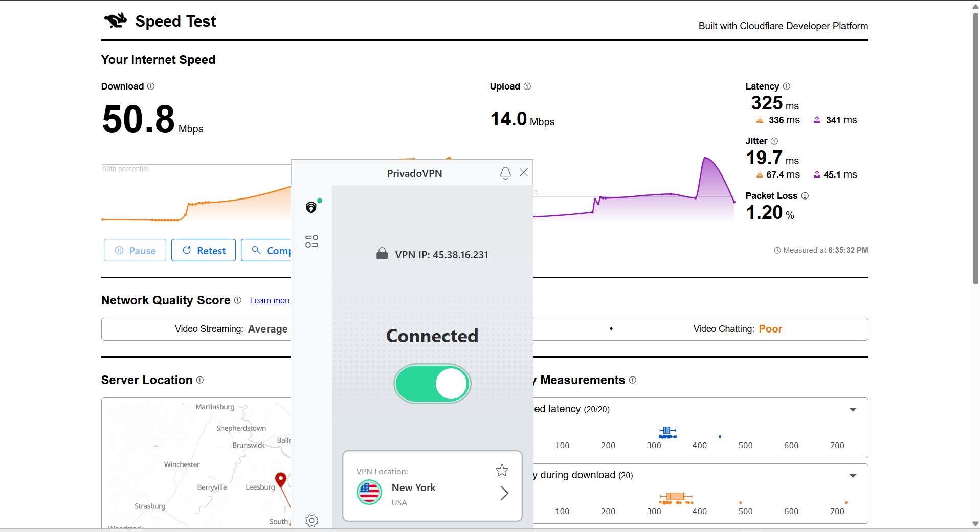The width and height of the screenshot is (980, 532).
Task: Click the Measurements info icon
Action: pos(633,380)
